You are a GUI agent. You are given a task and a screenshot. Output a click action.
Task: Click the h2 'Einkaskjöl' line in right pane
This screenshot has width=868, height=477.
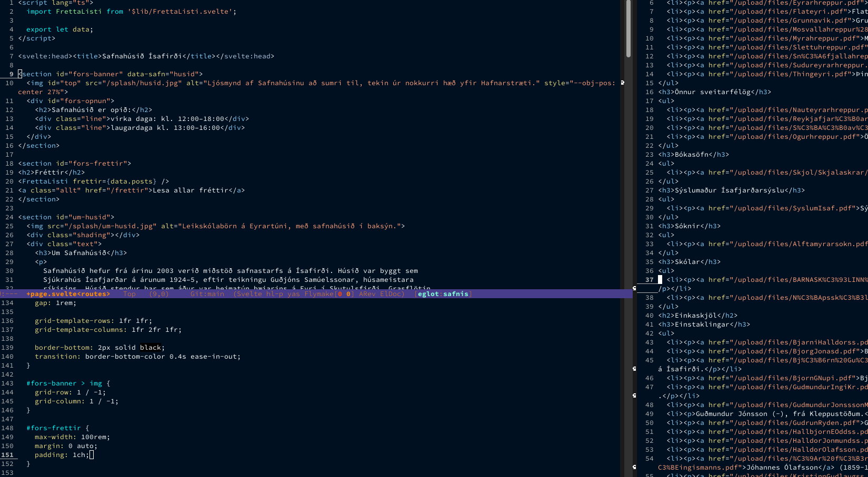point(698,316)
